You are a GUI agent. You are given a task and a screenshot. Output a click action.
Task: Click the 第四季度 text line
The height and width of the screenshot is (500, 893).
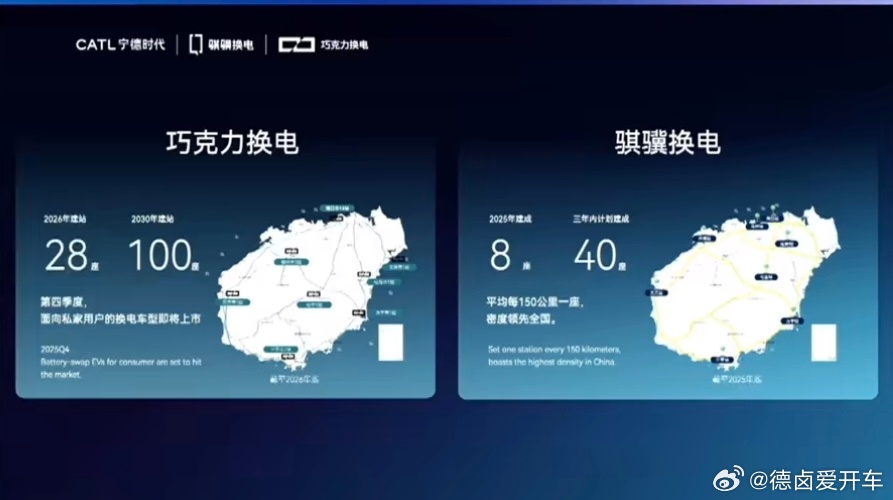click(63, 302)
